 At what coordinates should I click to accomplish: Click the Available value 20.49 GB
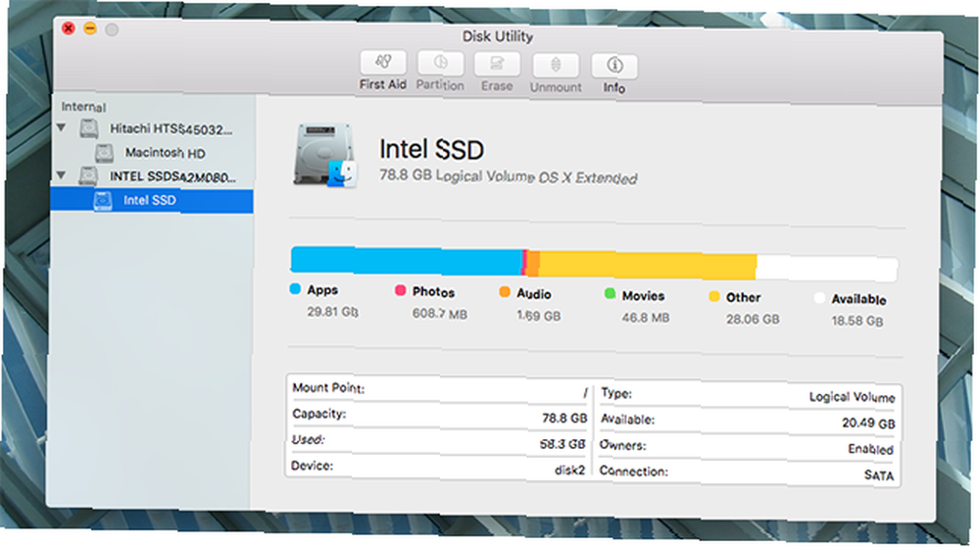(868, 423)
